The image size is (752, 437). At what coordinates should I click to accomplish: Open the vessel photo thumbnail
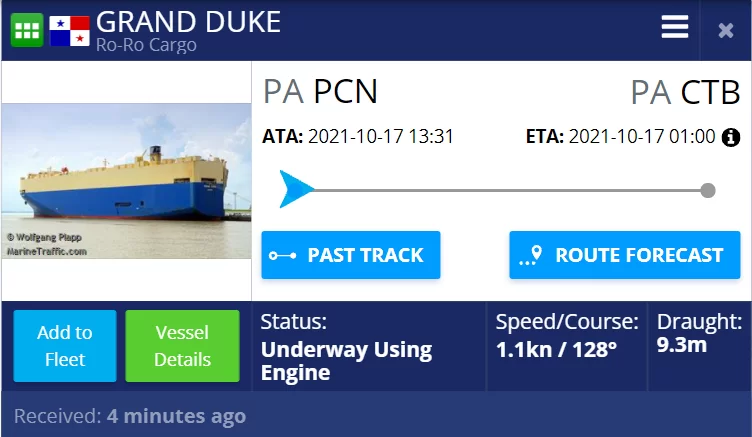coord(126,181)
